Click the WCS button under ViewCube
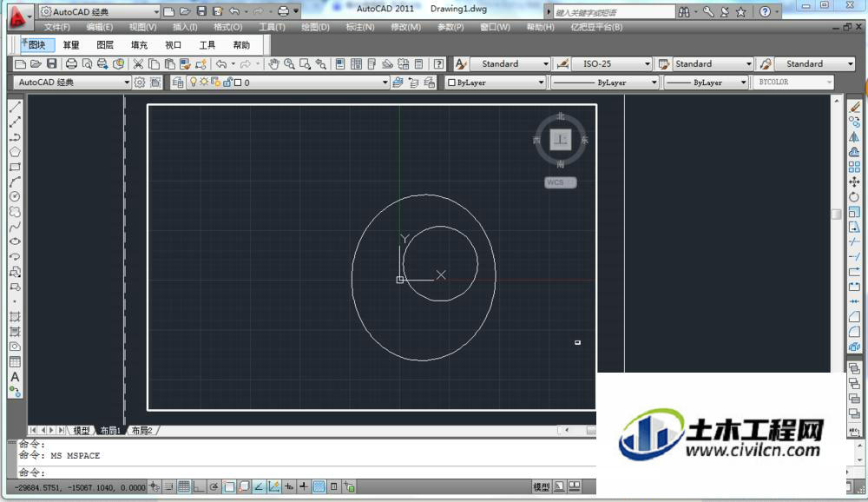This screenshot has height=502, width=868. 560,182
